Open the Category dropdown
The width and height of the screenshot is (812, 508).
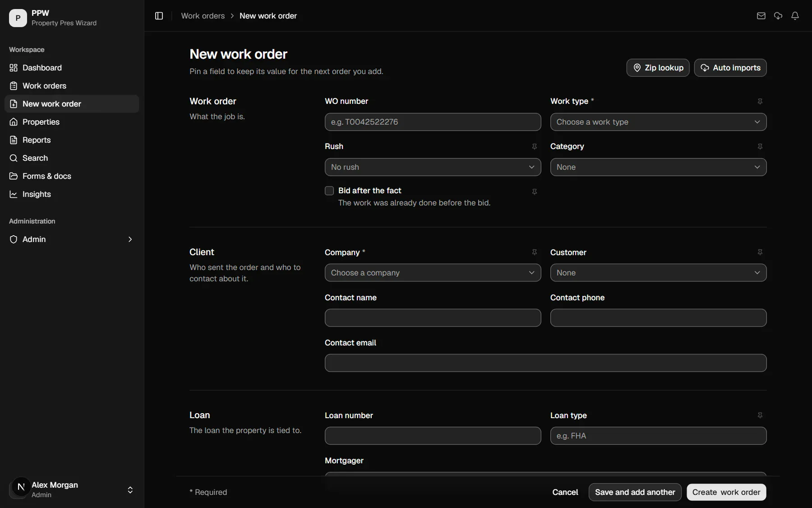(x=658, y=167)
